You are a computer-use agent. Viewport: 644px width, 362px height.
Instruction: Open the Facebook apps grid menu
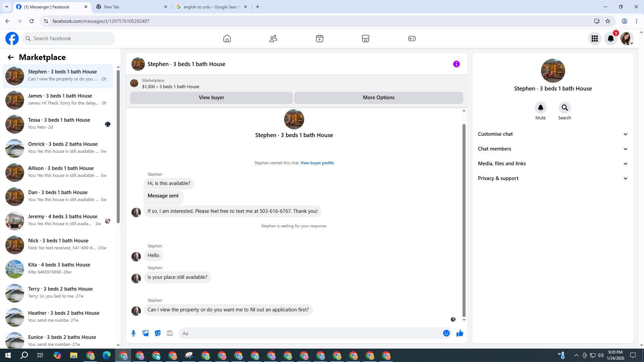[595, 39]
